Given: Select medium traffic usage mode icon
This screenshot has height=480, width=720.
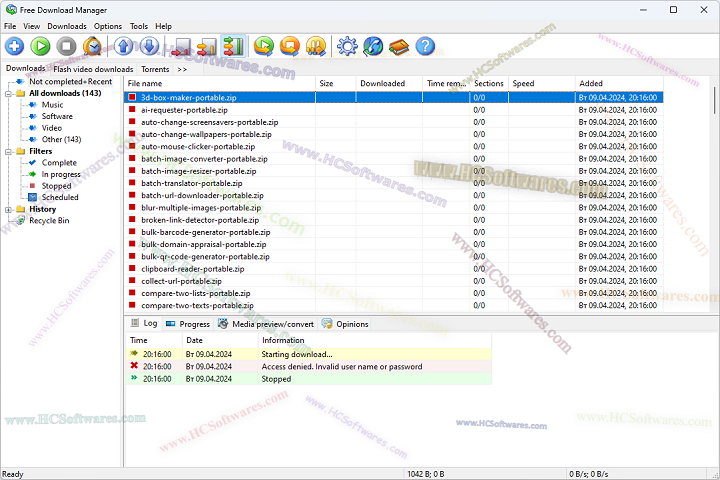Looking at the screenshot, I should point(207,46).
